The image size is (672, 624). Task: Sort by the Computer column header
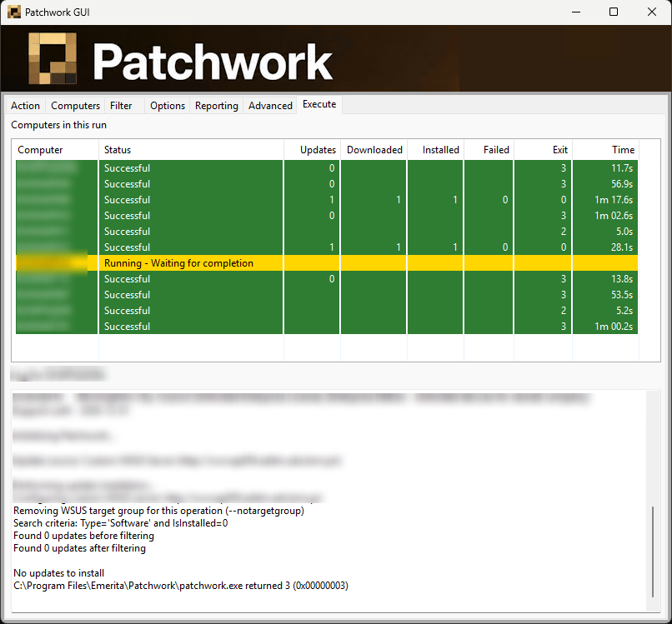[57, 150]
